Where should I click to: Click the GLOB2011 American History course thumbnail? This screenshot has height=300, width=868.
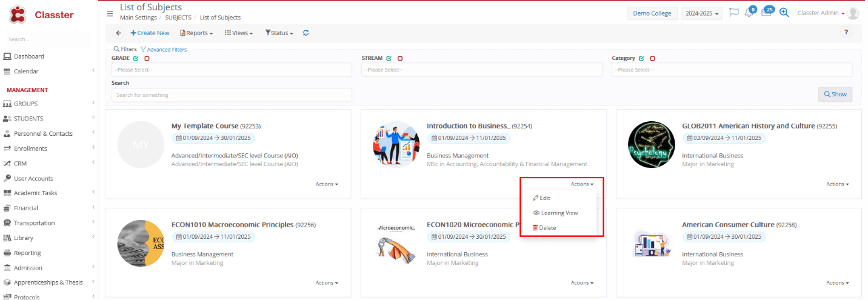tap(652, 145)
